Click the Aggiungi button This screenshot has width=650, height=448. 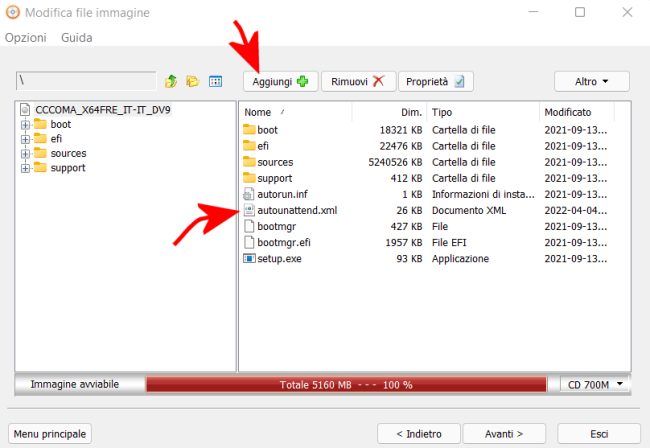pos(281,82)
